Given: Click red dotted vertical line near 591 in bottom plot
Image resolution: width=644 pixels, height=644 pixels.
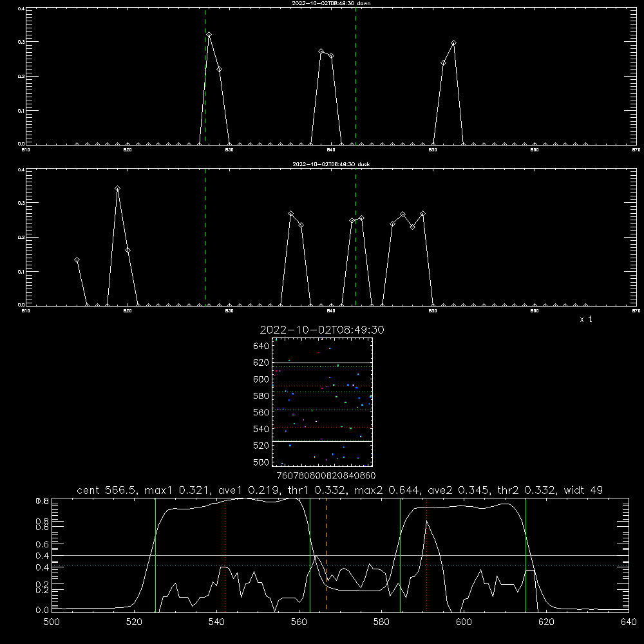Looking at the screenshot, I should tap(427, 554).
